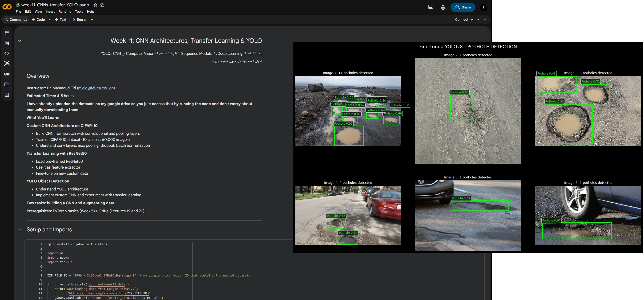The height and width of the screenshot is (300, 644).
Task: Star the week11 notebook
Action: (95, 5)
